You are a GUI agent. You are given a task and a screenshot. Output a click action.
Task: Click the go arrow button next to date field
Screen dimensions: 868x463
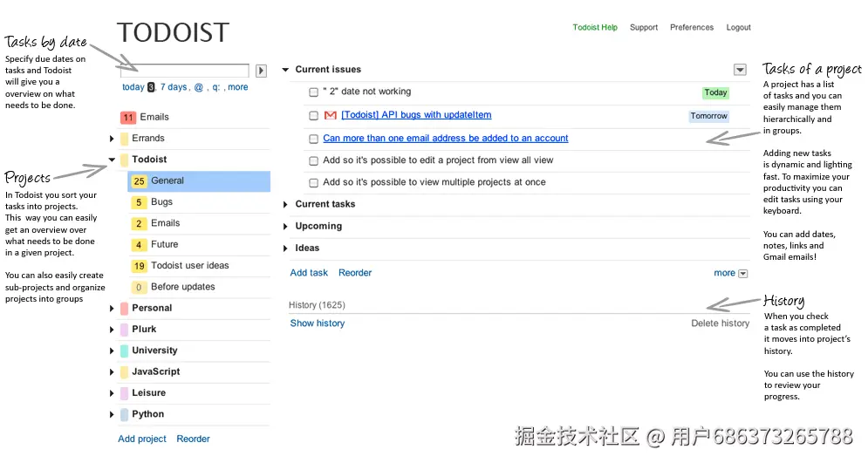pos(262,71)
